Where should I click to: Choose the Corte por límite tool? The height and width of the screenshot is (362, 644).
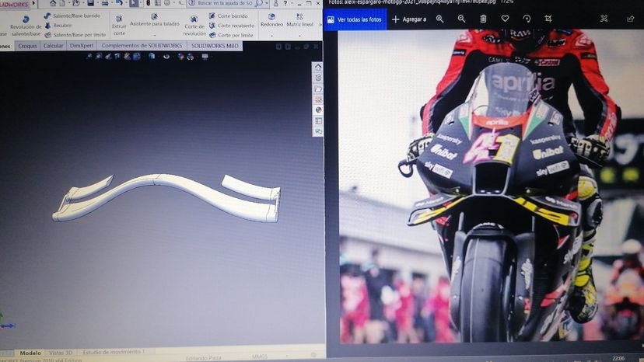click(231, 35)
